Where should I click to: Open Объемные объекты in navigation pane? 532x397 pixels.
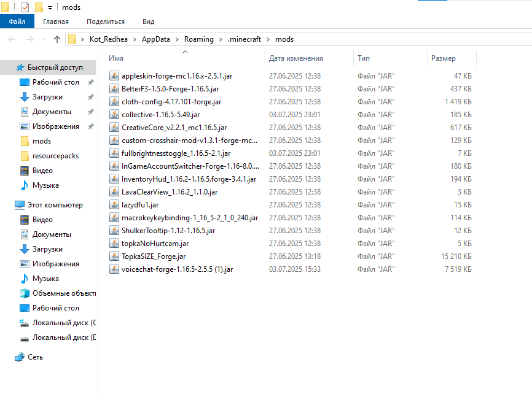[64, 293]
